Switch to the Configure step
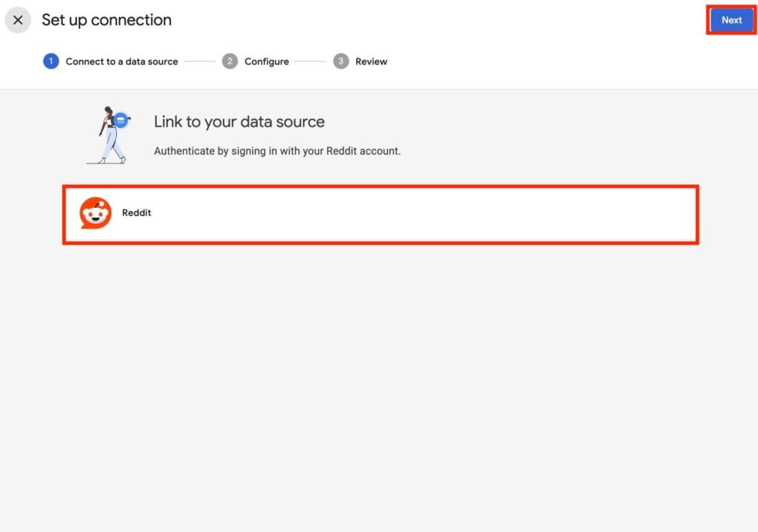Screen dimensions: 758x532 (266, 61)
